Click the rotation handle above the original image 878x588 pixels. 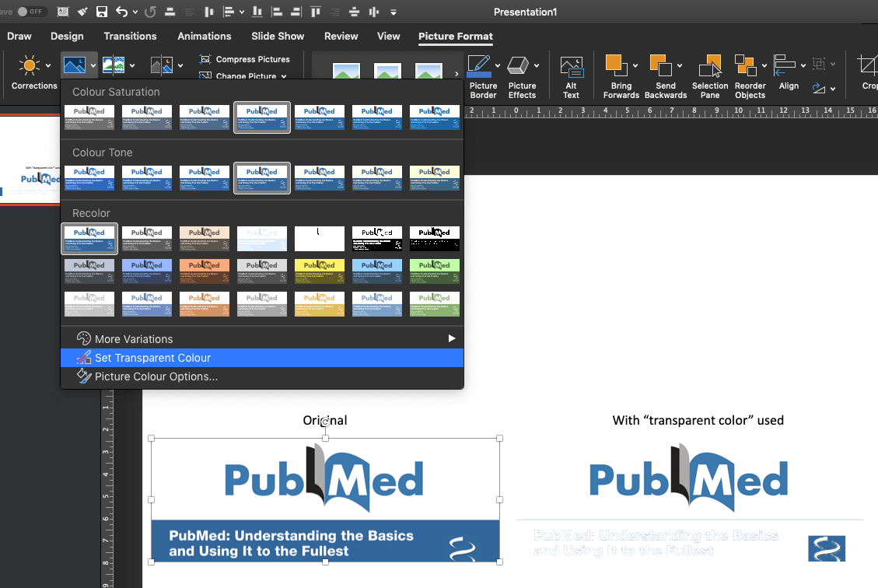325,421
